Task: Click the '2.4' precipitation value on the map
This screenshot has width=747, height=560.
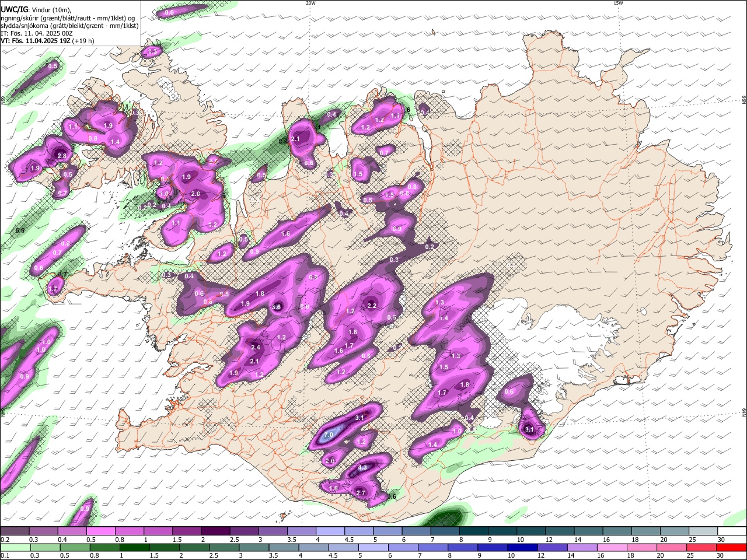Action: click(255, 347)
